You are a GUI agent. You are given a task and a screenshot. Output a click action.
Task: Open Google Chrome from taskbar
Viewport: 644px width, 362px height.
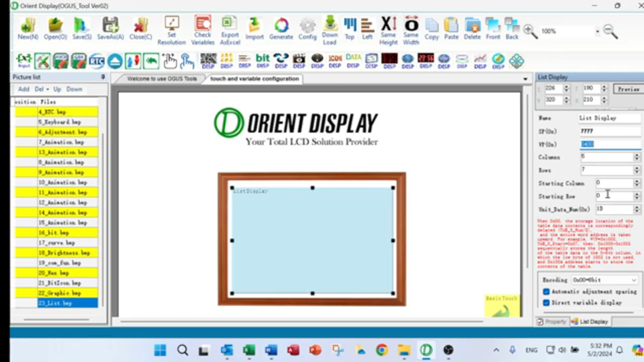[x=382, y=350]
